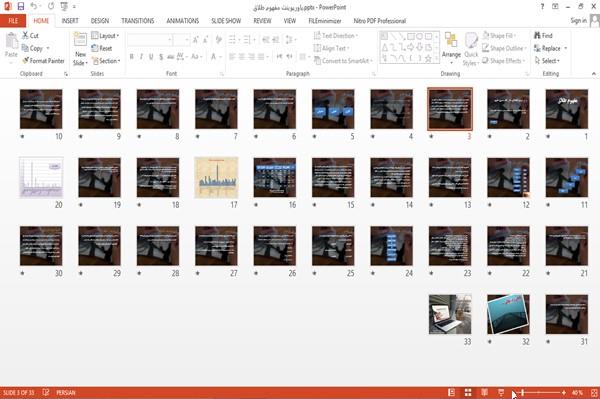
Task: Click the 40% zoom level
Action: tap(577, 392)
